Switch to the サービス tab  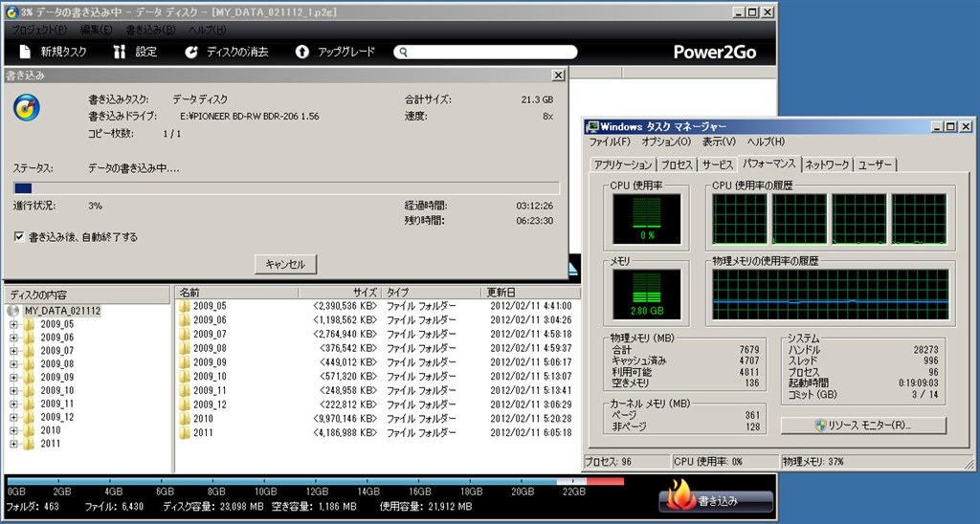pos(717,164)
